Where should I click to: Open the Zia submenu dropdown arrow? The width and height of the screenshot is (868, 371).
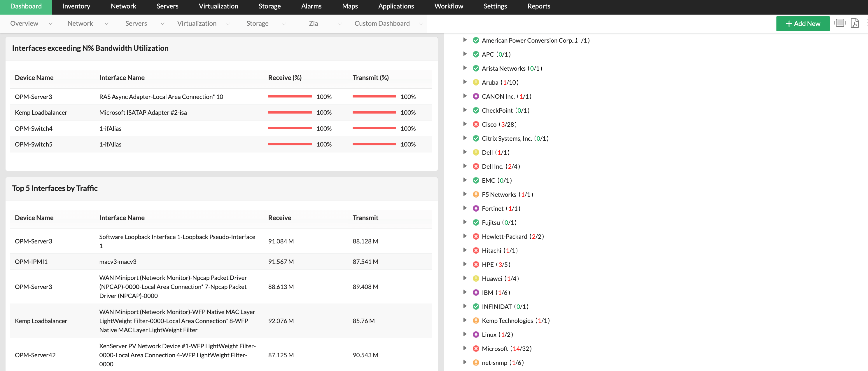(340, 24)
